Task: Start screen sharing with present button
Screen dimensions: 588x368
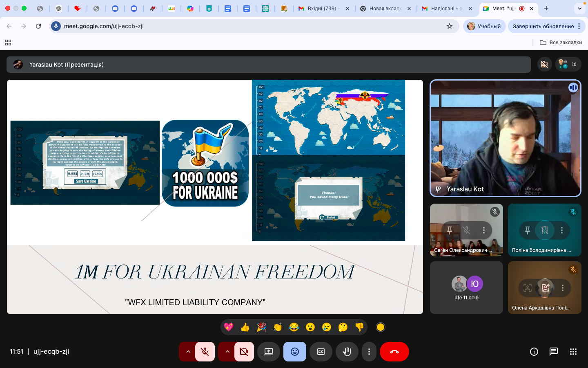Action: 269,352
